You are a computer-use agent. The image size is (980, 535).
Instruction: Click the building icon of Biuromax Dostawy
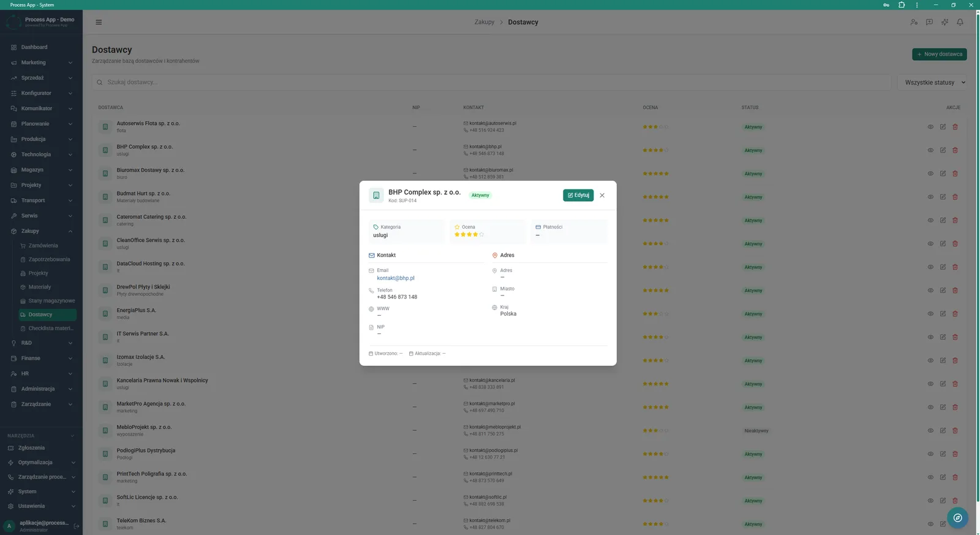point(105,173)
